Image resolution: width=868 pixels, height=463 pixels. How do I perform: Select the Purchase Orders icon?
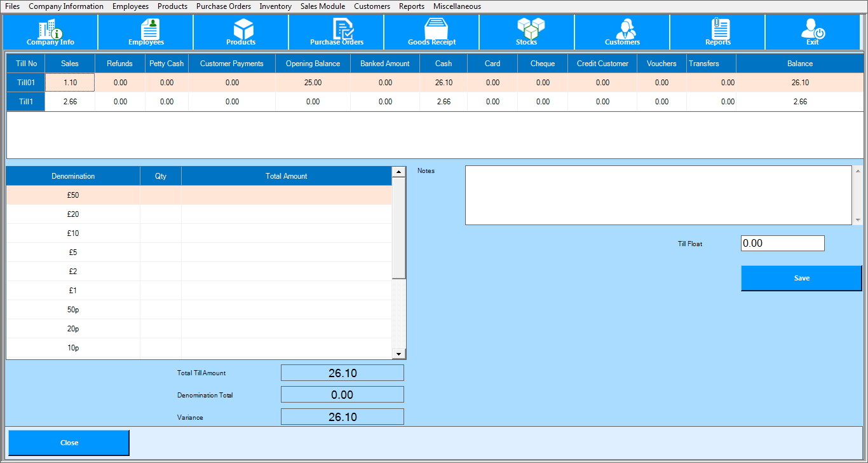coord(337,31)
